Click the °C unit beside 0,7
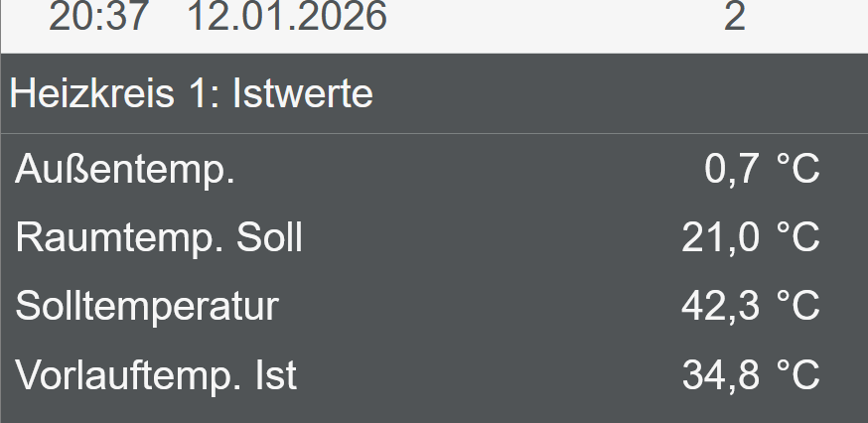Screen dimensions: 868x423 (797, 170)
